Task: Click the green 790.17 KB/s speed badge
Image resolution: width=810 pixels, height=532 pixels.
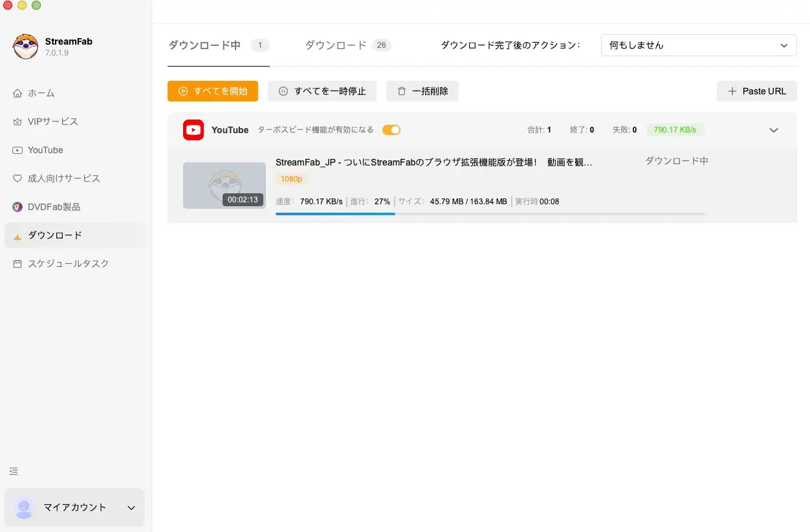Action: pyautogui.click(x=675, y=130)
